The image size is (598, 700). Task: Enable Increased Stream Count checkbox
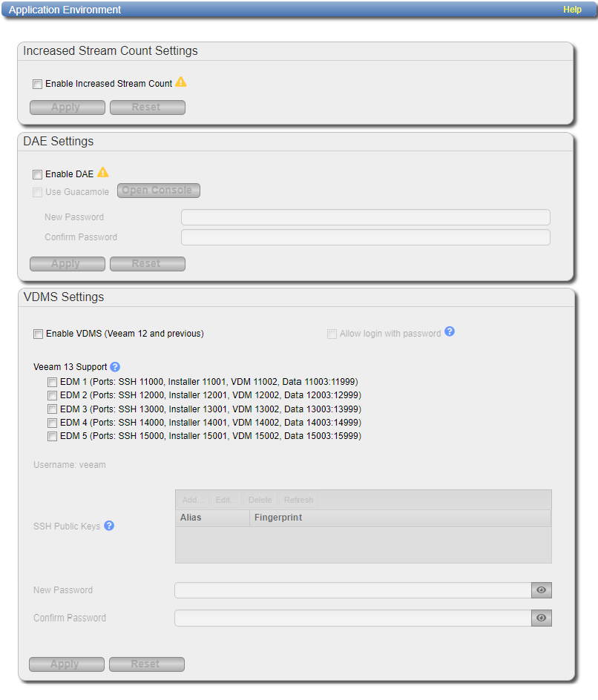pos(38,85)
